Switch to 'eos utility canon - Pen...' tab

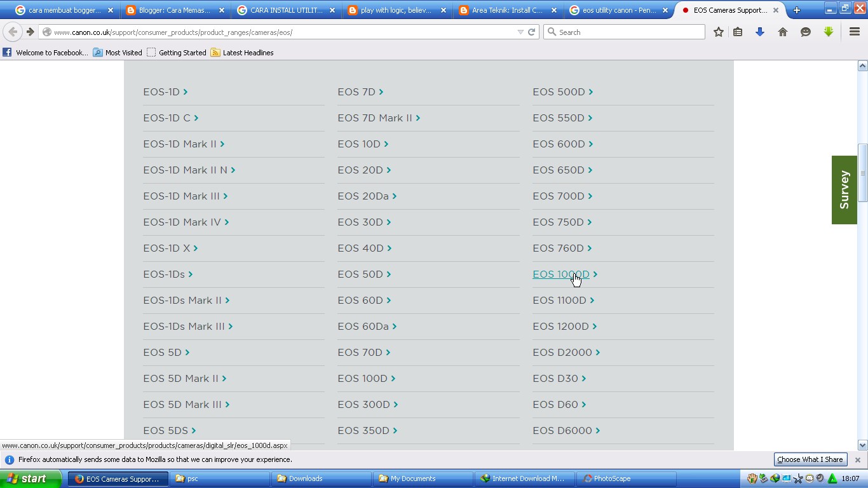tap(618, 10)
